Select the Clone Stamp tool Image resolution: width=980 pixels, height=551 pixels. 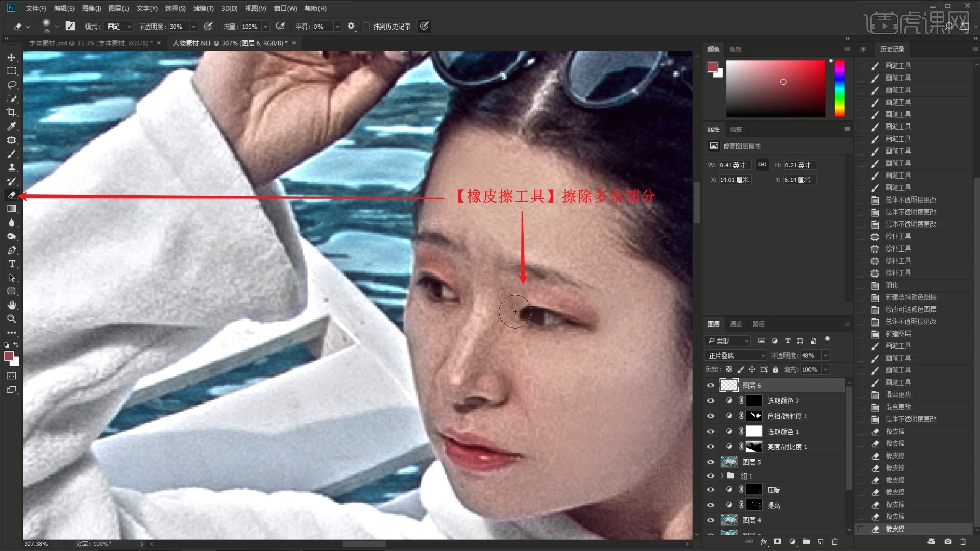coord(12,167)
